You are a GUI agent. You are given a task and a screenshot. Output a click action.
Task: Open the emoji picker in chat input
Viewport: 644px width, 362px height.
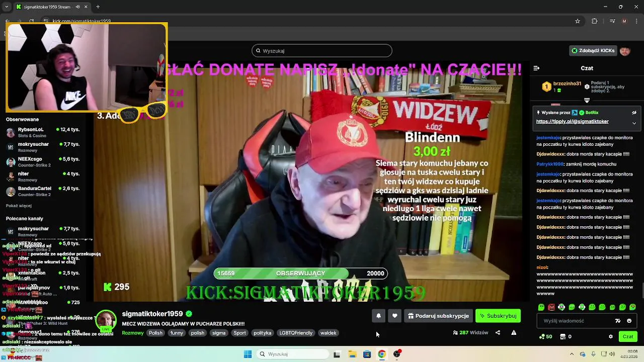coord(629,321)
